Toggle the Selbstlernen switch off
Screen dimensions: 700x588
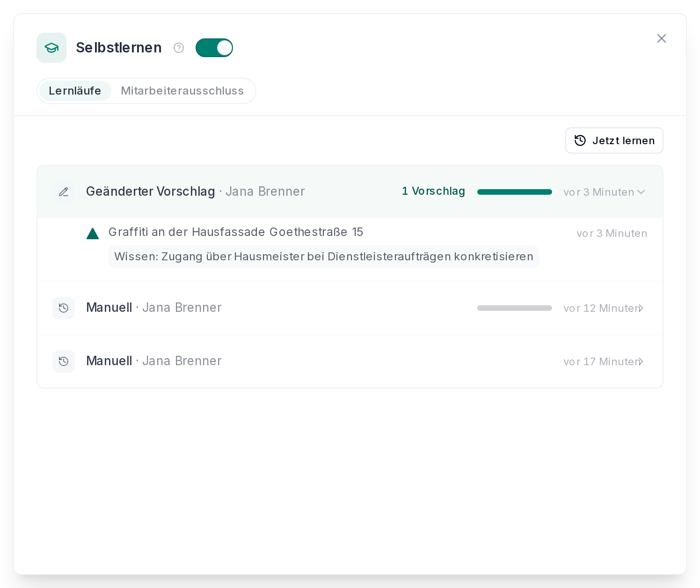pyautogui.click(x=214, y=48)
